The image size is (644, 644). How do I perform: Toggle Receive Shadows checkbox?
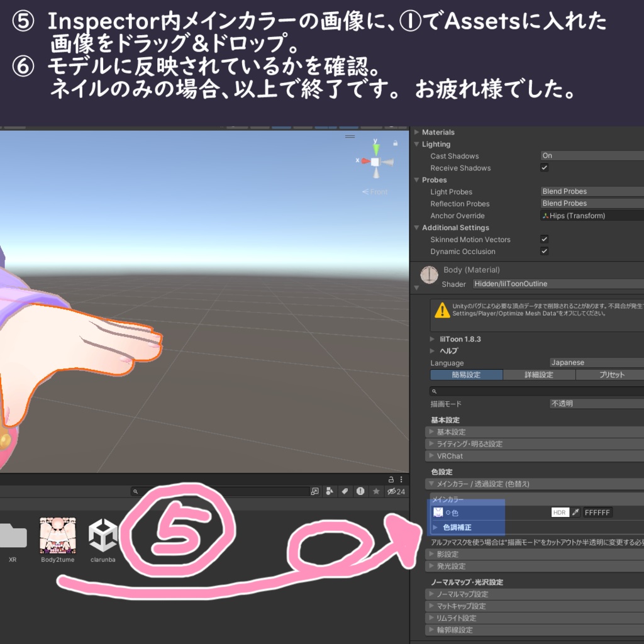[x=544, y=167]
